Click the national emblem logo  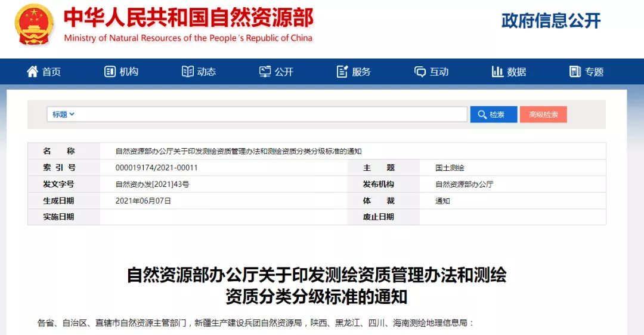click(34, 24)
